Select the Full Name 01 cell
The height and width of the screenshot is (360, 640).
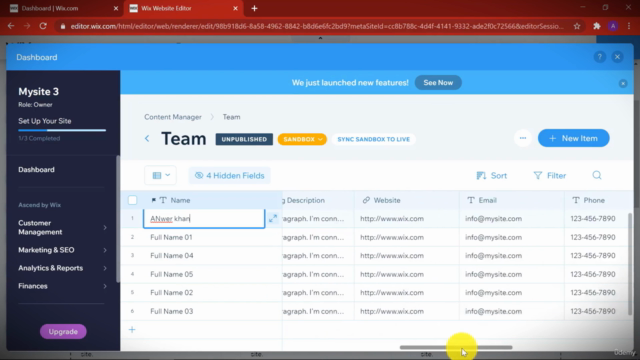pyautogui.click(x=212, y=237)
